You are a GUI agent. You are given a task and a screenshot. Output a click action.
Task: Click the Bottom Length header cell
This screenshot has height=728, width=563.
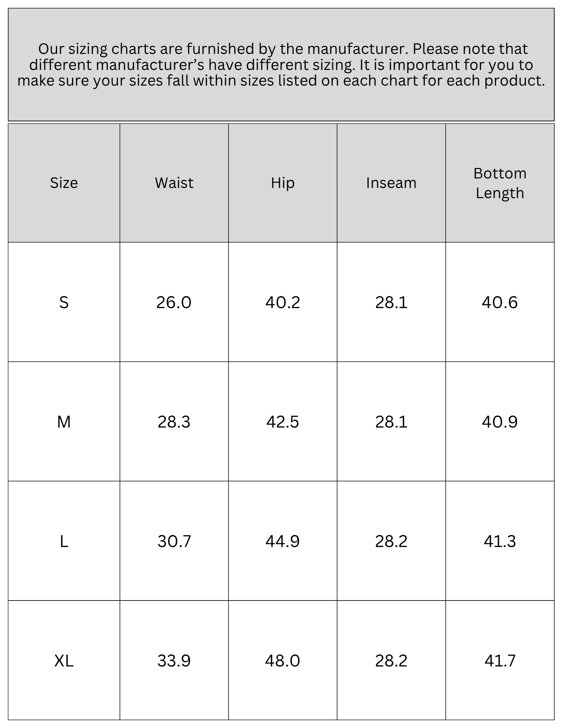pyautogui.click(x=500, y=183)
